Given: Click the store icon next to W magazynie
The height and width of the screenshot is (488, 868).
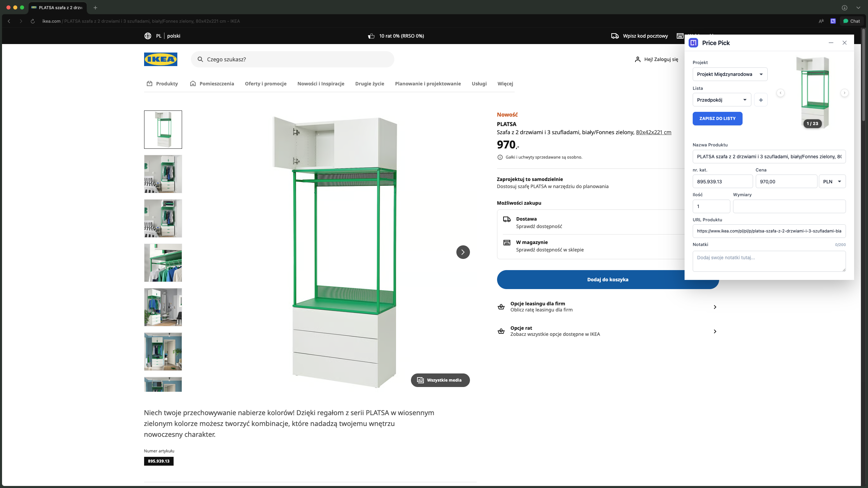Looking at the screenshot, I should [507, 242].
